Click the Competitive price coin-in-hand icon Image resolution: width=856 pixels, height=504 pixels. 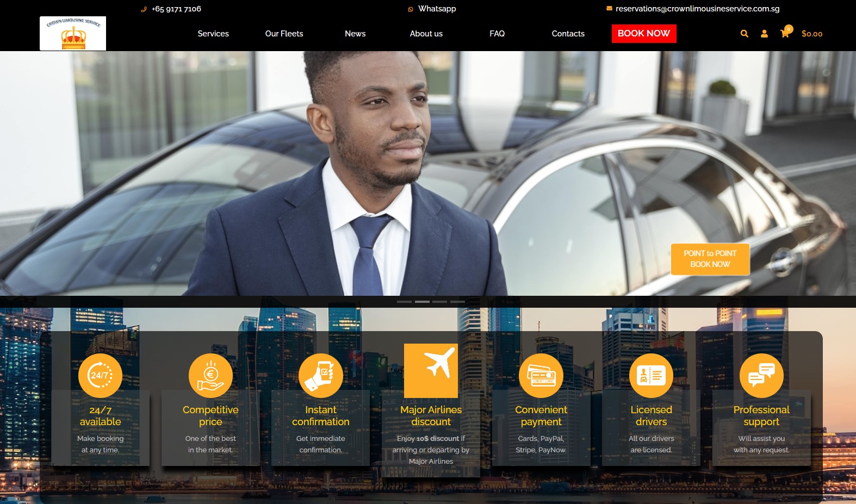click(x=210, y=375)
